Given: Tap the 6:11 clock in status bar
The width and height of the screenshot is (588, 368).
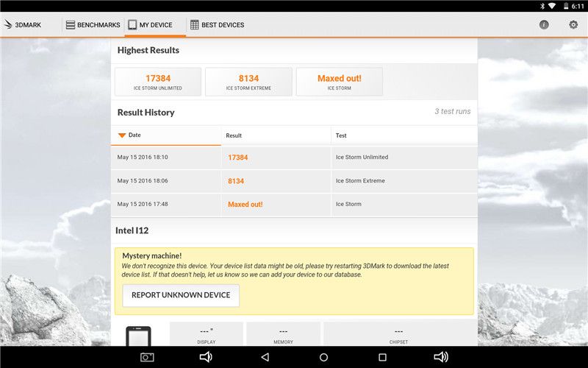Looking at the screenshot, I should 578,6.
